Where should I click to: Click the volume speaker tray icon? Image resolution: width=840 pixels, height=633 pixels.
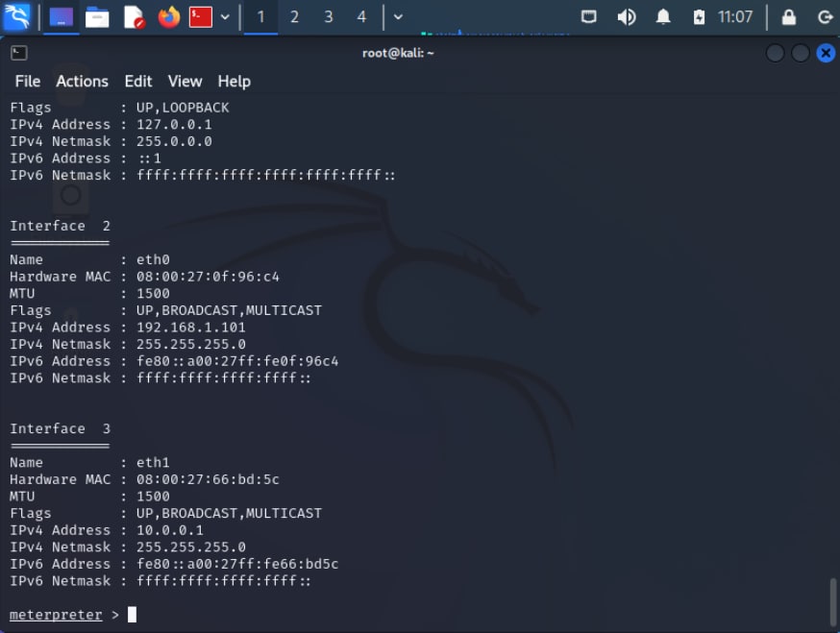627,17
